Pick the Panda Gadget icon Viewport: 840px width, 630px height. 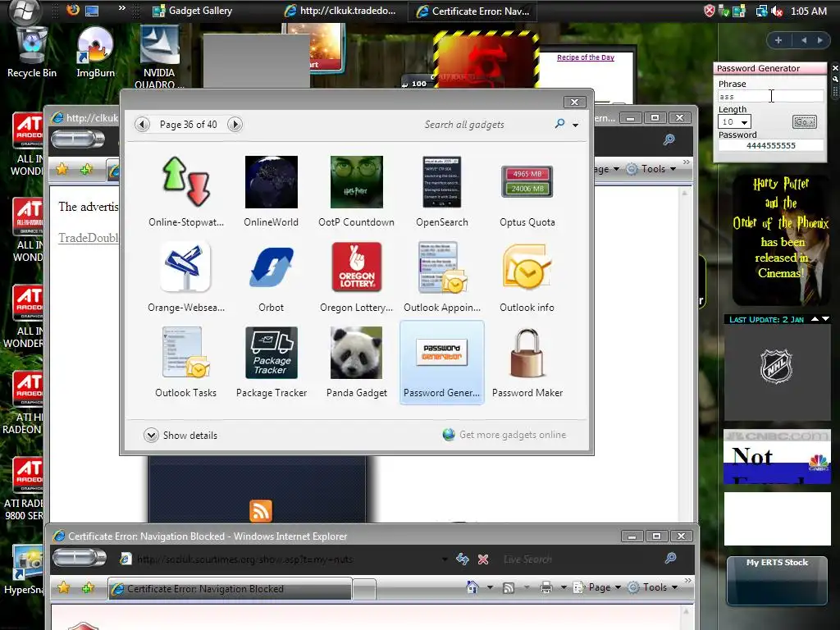(x=356, y=353)
